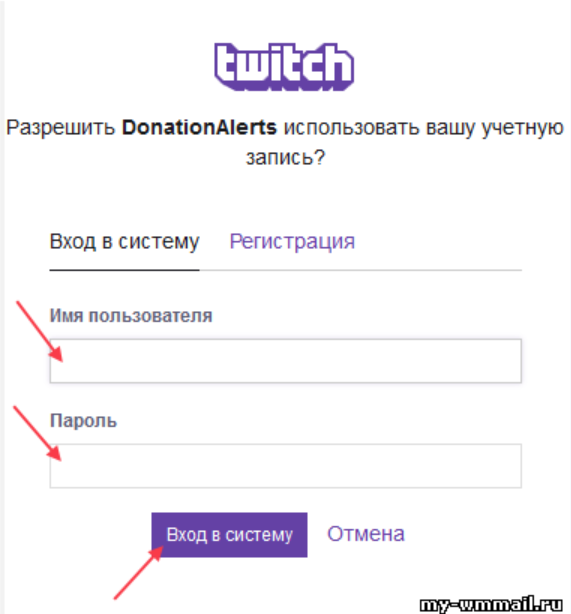Switch to the Регистрация tab
This screenshot has width=571, height=614.
click(x=292, y=241)
